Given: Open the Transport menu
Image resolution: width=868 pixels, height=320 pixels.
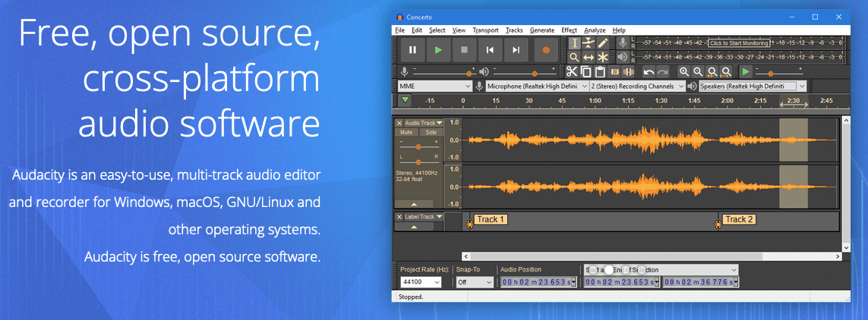Looking at the screenshot, I should [x=485, y=30].
